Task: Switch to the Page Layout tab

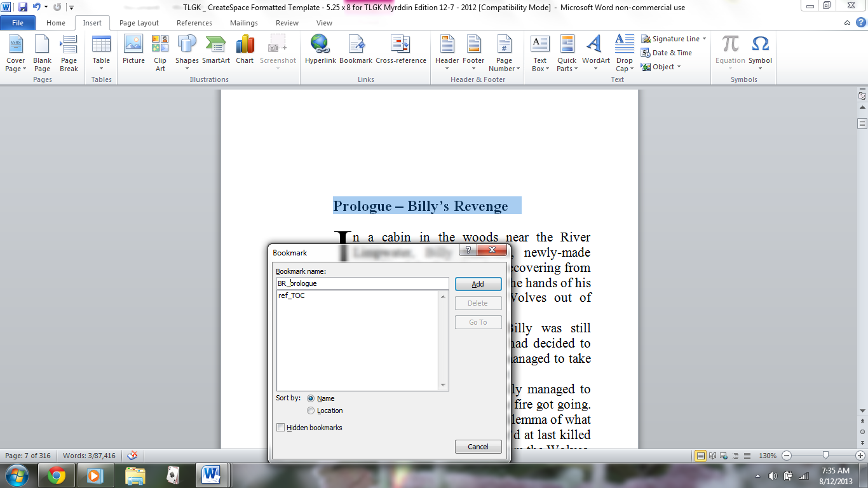Action: point(139,23)
